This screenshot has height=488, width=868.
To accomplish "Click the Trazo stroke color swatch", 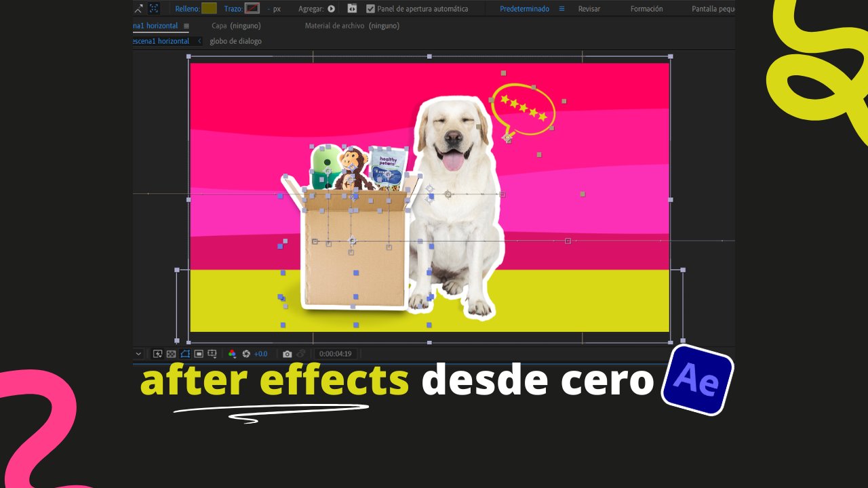I will pos(252,9).
